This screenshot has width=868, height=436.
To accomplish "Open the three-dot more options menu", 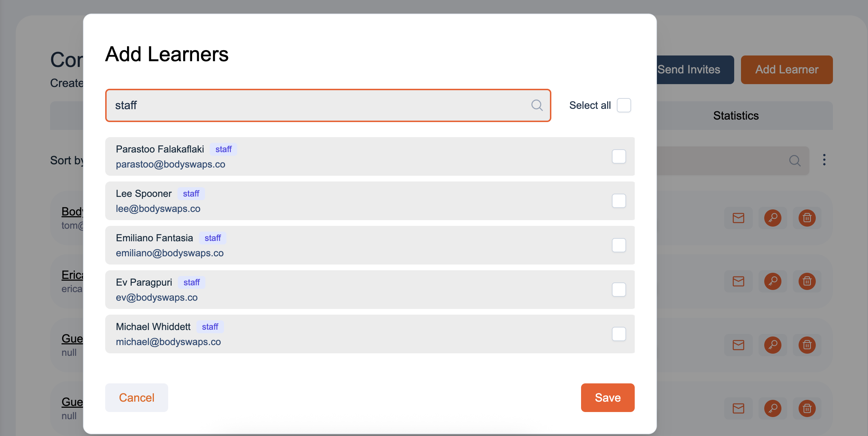I will tap(824, 160).
